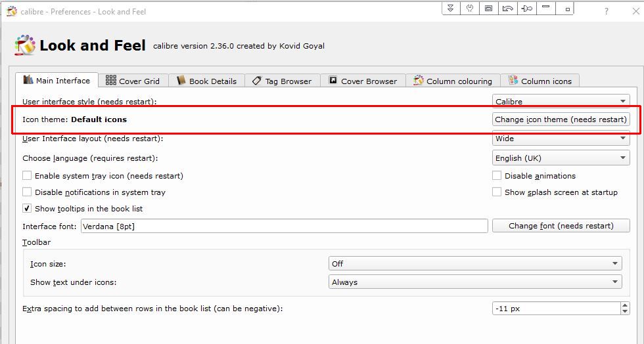Click the plug connector overlay icon
The width and height of the screenshot is (644, 344).
coord(527,9)
